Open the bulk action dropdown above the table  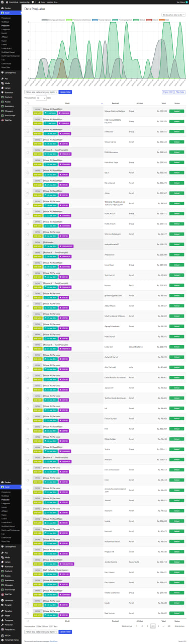(41, 92)
